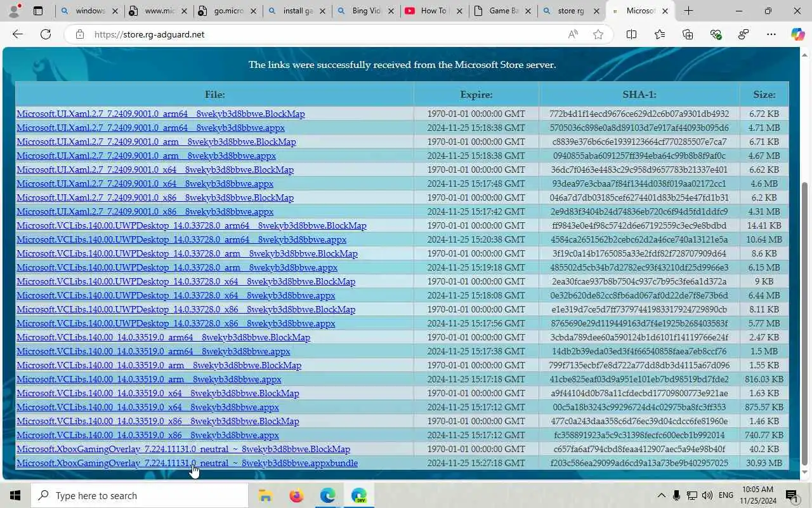Click the 'File:' column header
Viewport: 812px width, 508px height.
(x=214, y=94)
